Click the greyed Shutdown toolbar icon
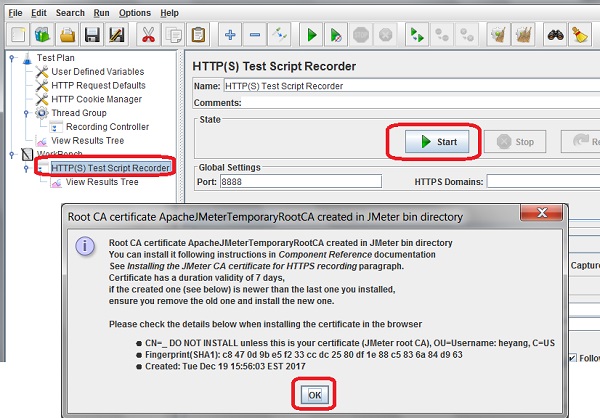The height and width of the screenshot is (418, 600). tap(385, 35)
